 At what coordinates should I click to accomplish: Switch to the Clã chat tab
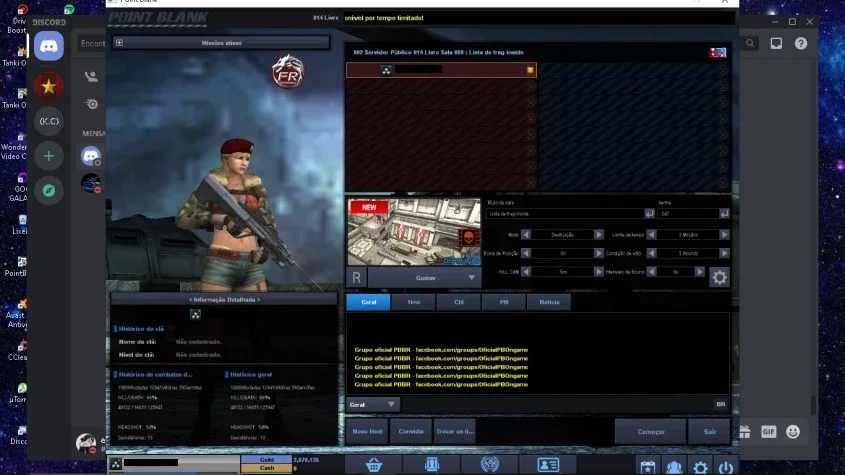click(459, 302)
